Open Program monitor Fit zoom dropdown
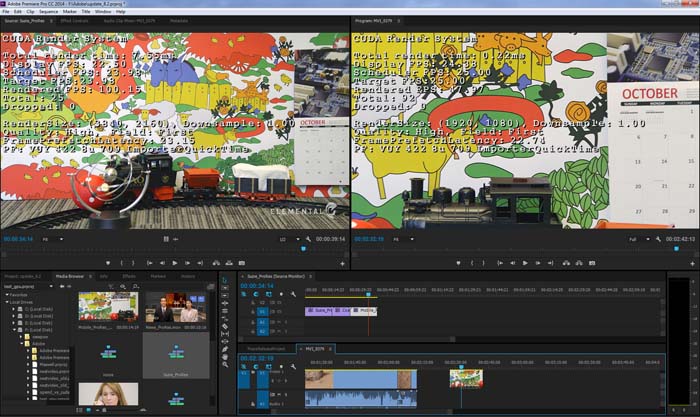Screen dimensions: 700x417 point(403,239)
